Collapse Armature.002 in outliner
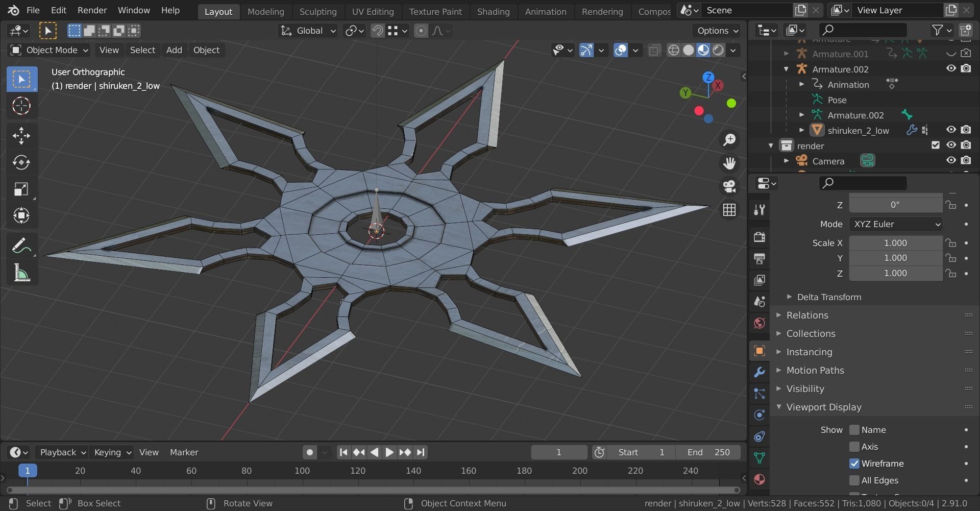 (786, 69)
